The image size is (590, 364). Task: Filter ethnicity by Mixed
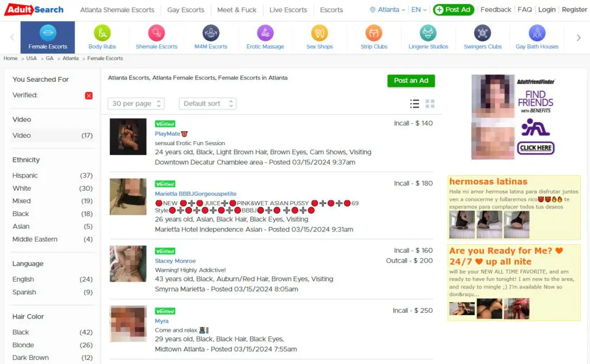52,201
